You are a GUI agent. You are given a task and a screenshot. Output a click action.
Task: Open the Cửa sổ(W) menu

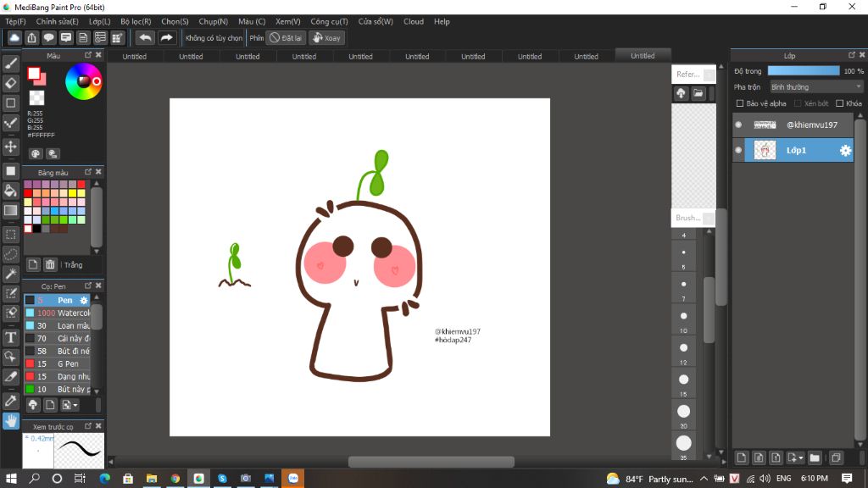tap(376, 21)
